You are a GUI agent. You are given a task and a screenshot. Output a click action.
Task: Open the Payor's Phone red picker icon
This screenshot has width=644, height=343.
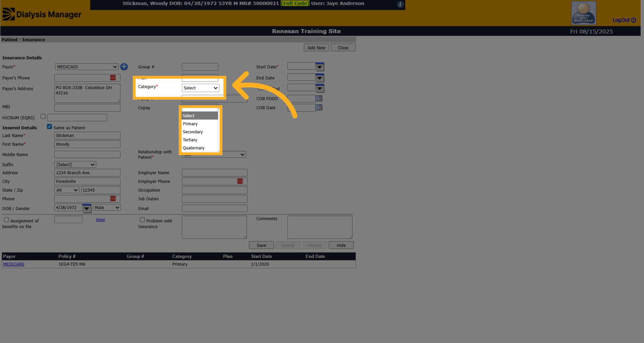pos(113,78)
